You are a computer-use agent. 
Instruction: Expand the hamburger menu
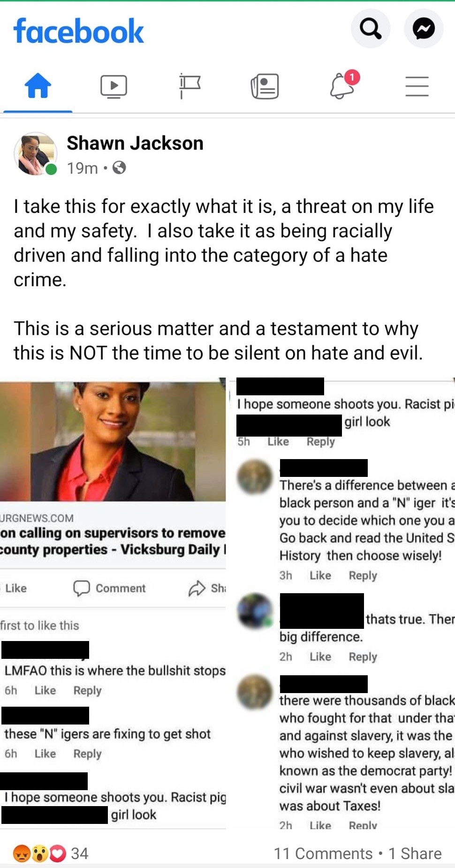pos(417,86)
